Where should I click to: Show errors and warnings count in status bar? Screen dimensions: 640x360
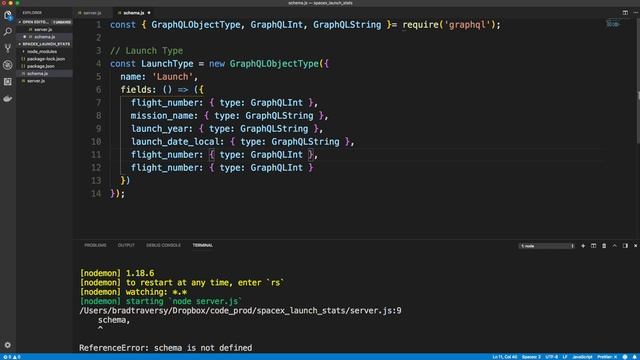[x=12, y=357]
